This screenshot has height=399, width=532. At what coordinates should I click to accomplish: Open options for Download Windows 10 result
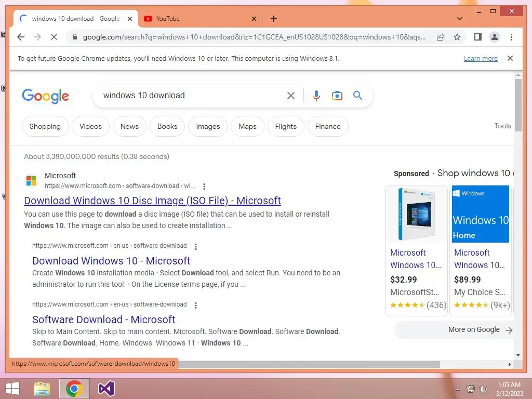click(196, 246)
